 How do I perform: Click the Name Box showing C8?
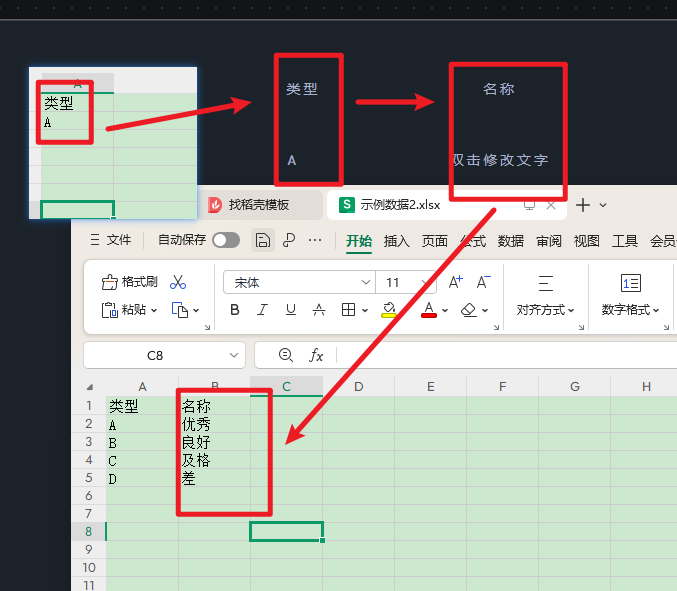(155, 355)
